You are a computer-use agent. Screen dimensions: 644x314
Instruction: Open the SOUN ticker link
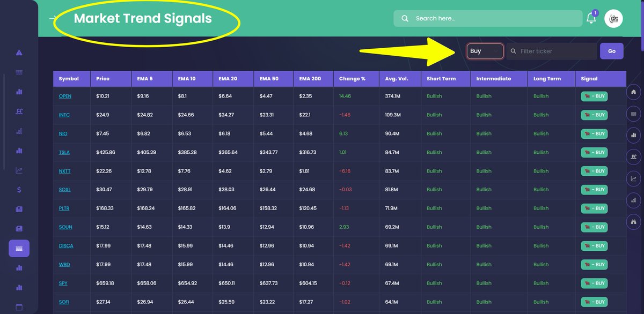(65, 227)
